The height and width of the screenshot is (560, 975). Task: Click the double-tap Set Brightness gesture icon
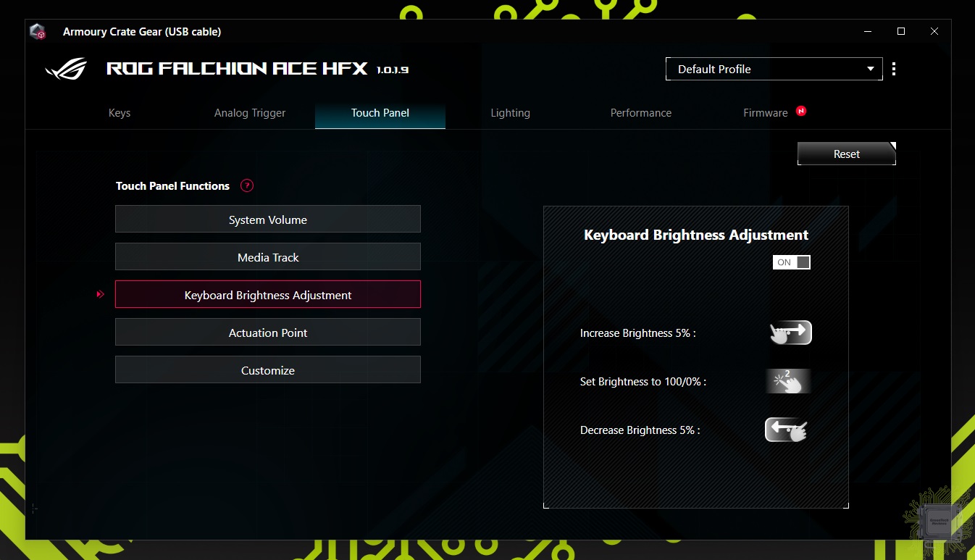pyautogui.click(x=788, y=381)
